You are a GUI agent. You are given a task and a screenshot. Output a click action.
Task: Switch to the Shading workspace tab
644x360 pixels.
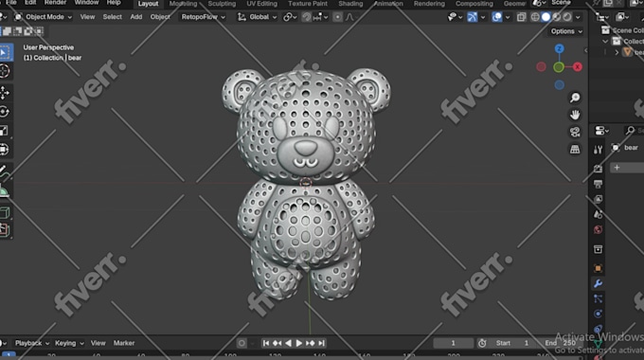(350, 4)
